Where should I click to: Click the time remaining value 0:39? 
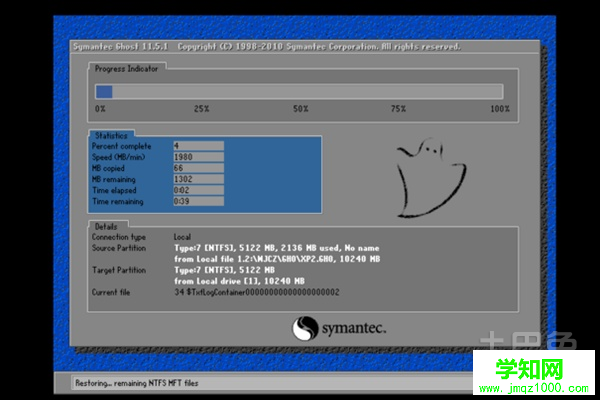[x=199, y=201]
